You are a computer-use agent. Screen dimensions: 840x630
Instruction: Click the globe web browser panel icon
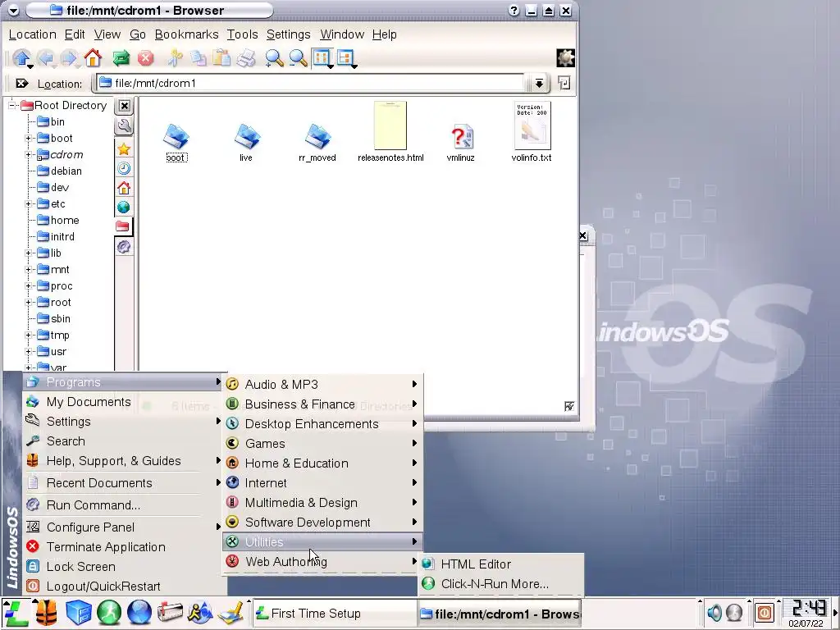[x=139, y=614]
